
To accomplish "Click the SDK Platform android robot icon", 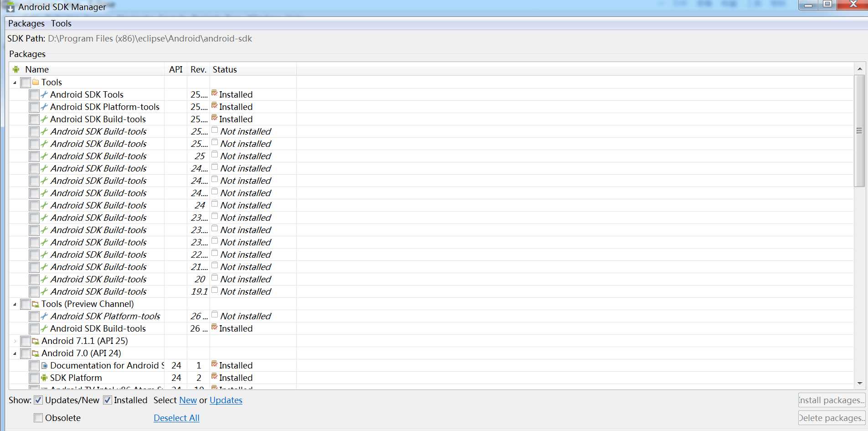I will (44, 378).
